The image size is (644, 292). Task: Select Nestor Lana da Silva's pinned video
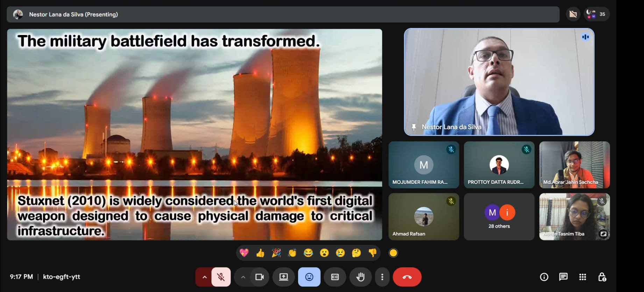499,82
